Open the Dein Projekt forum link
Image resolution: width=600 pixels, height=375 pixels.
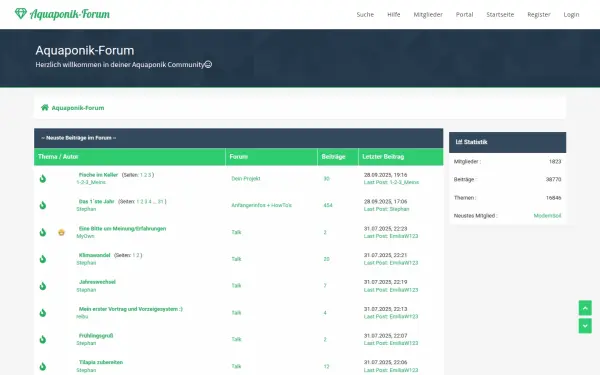(246, 179)
